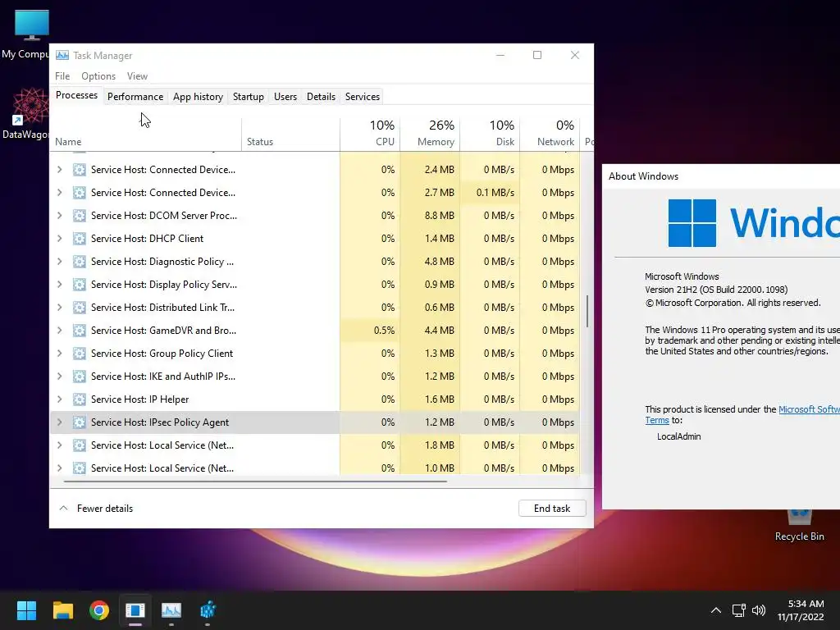The image size is (840, 630).
Task: Switch to the Startup tab
Action: [x=248, y=97]
